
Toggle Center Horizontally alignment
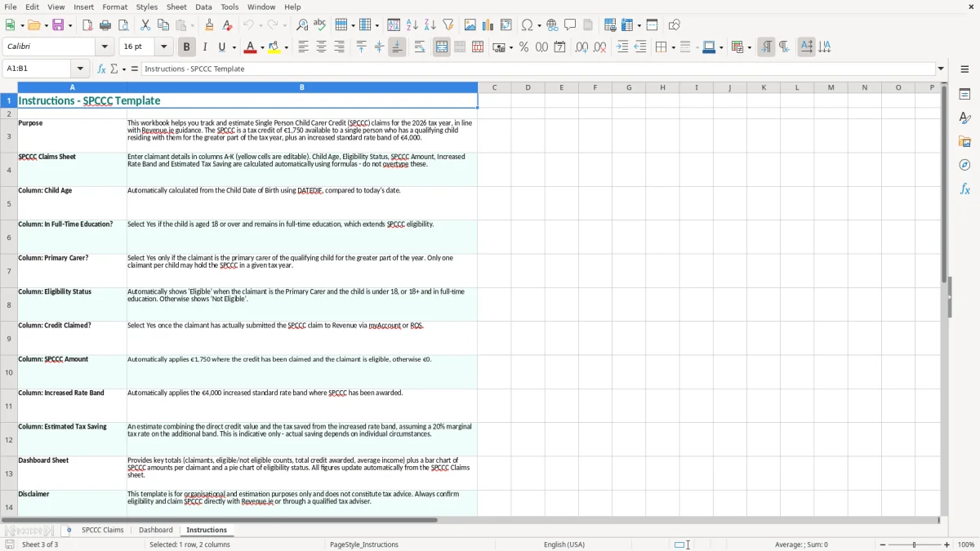click(x=321, y=47)
